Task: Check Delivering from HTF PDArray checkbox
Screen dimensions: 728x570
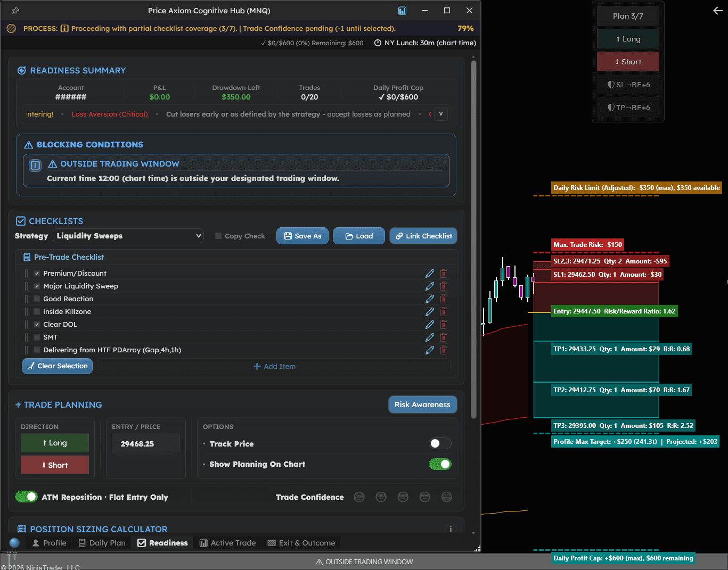Action: [x=37, y=350]
